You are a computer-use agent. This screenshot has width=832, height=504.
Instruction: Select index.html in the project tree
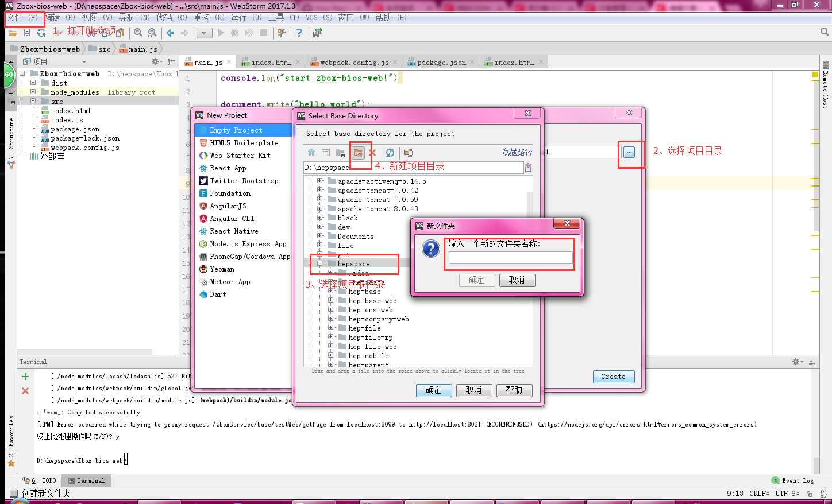pyautogui.click(x=71, y=111)
